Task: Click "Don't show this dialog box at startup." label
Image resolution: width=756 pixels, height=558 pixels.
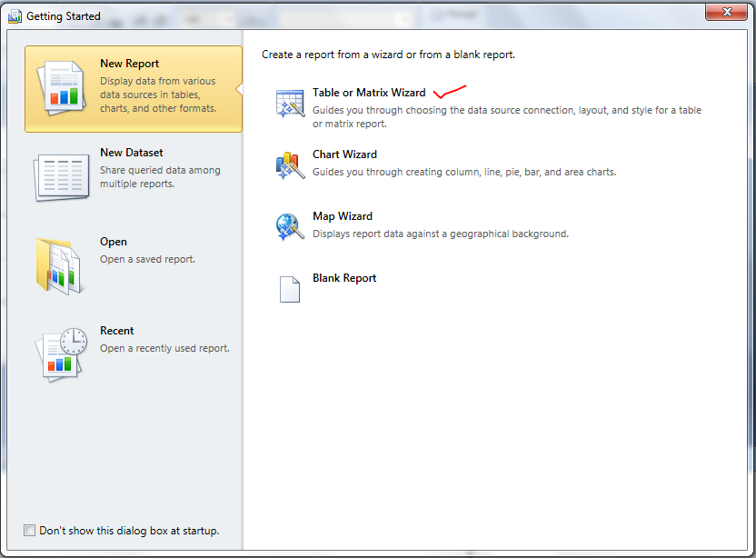Action: pos(129,531)
